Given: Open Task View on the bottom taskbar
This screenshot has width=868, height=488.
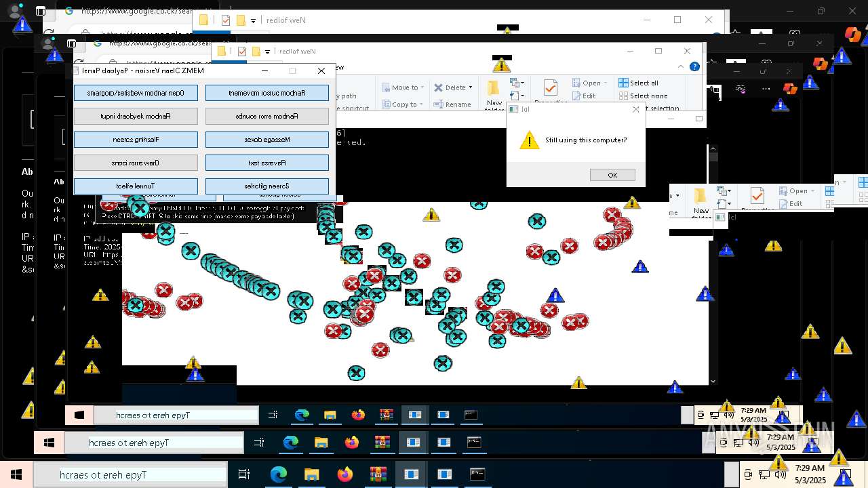Looking at the screenshot, I should pyautogui.click(x=244, y=474).
